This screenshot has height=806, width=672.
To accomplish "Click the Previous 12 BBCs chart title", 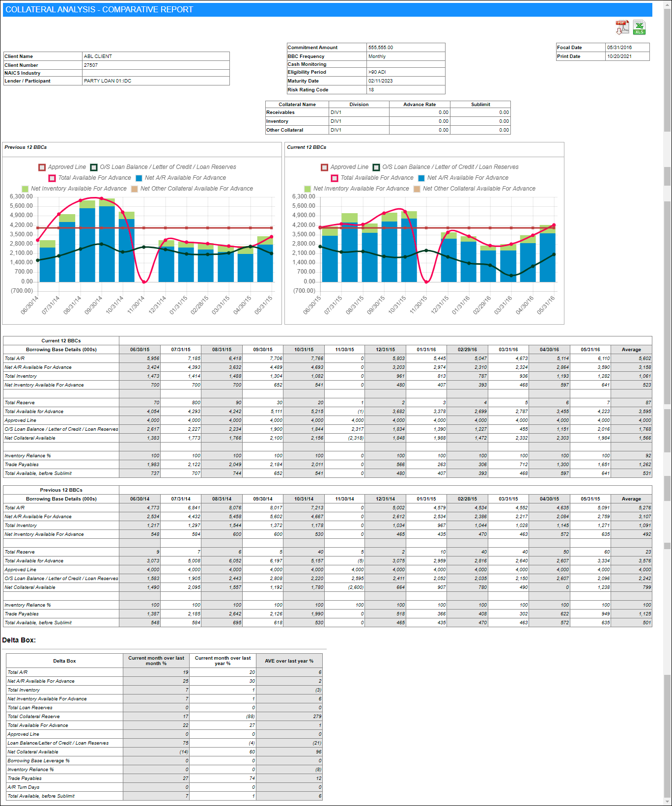I will pyautogui.click(x=26, y=147).
